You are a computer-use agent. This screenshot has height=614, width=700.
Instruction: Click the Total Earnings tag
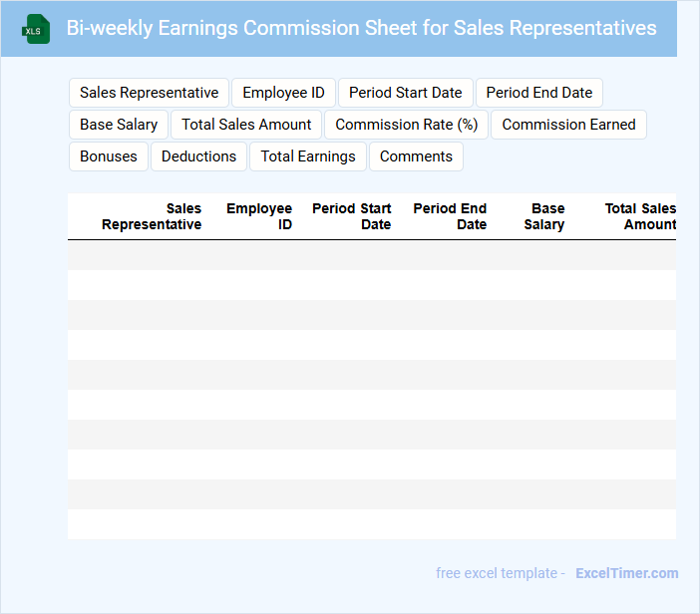(308, 156)
